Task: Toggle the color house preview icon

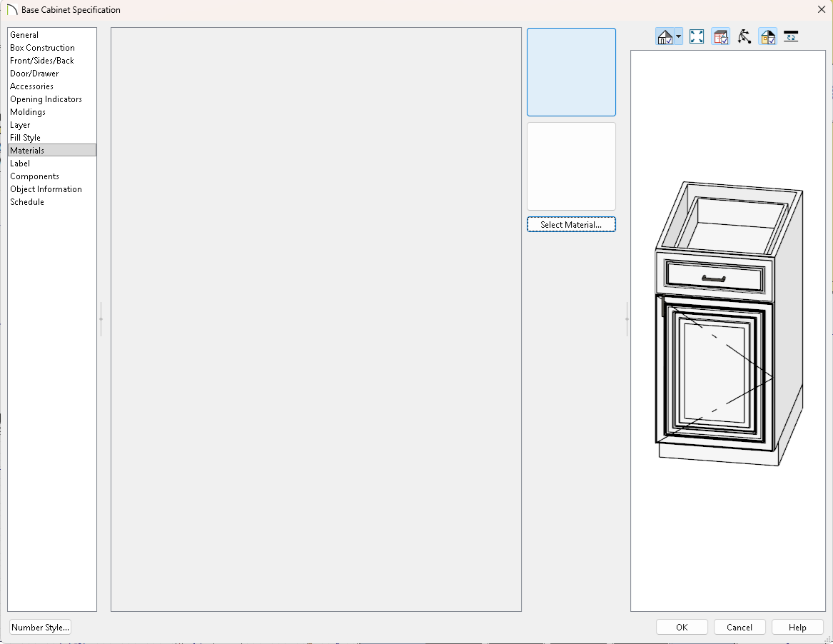Action: click(767, 37)
